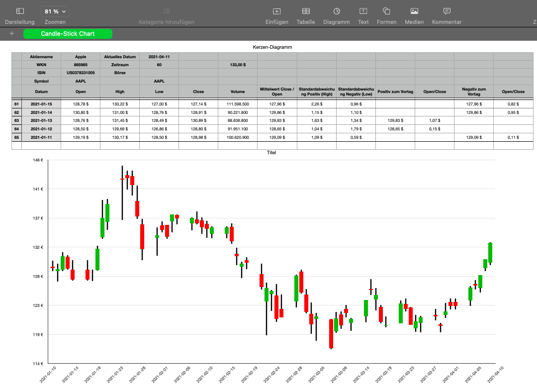Click row header 65 in table
The image size is (537, 392).
16,137
